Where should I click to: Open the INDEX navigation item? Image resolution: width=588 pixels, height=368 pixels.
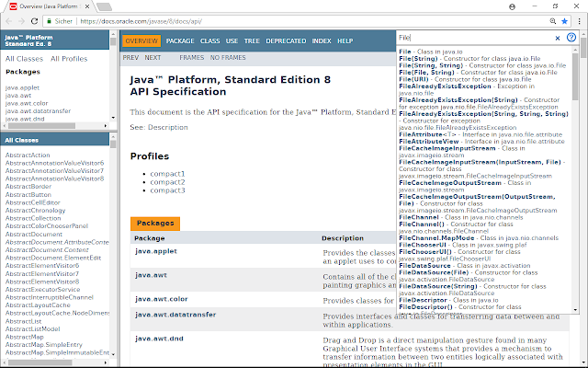[322, 40]
